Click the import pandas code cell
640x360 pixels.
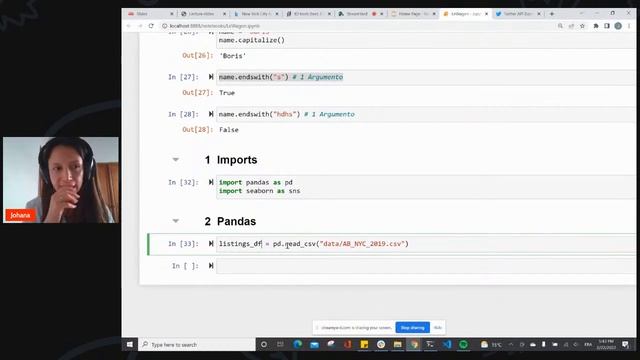point(426,187)
